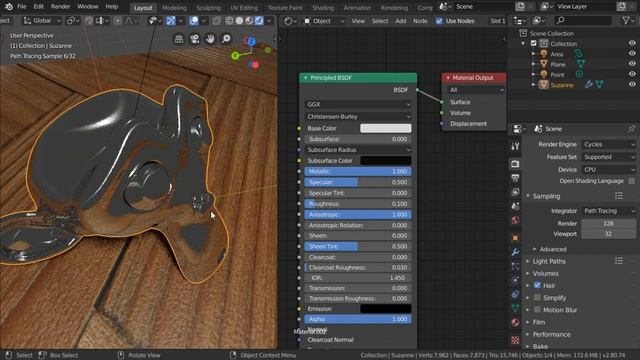The image size is (640, 360).
Task: Open Feature Set Supported dropdown
Action: click(609, 157)
